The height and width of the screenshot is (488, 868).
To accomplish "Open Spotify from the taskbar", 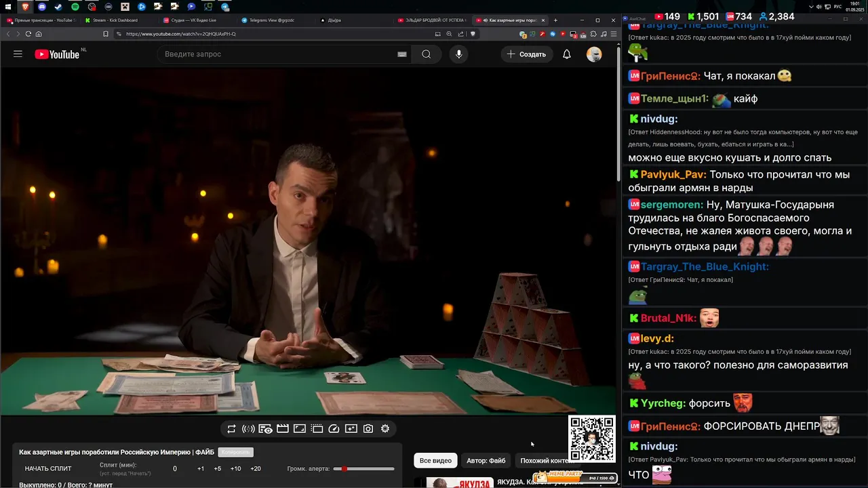I will [x=75, y=7].
